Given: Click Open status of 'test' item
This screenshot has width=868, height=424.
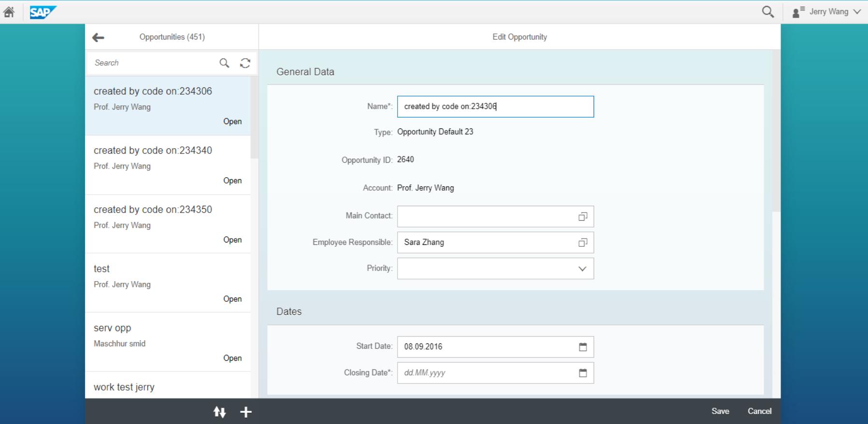Looking at the screenshot, I should 232,299.
